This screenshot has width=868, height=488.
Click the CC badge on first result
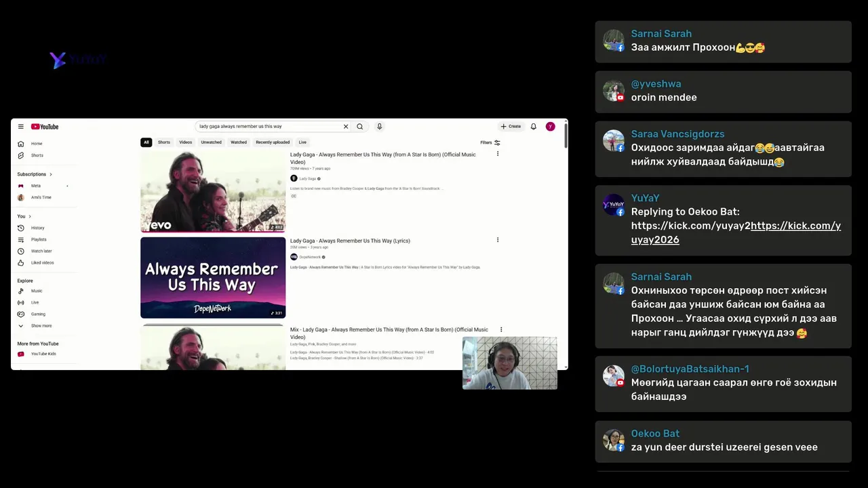point(294,196)
